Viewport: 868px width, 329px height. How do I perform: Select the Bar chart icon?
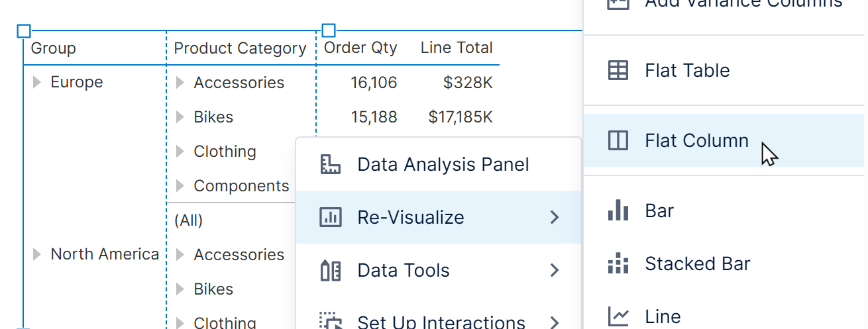(618, 211)
